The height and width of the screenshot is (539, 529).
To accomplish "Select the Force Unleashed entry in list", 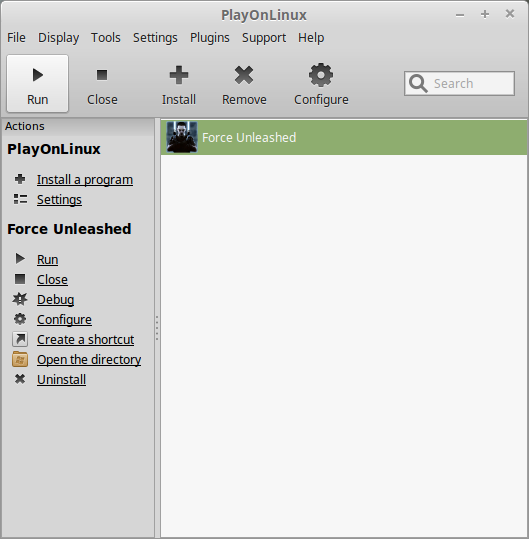I will [x=344, y=138].
